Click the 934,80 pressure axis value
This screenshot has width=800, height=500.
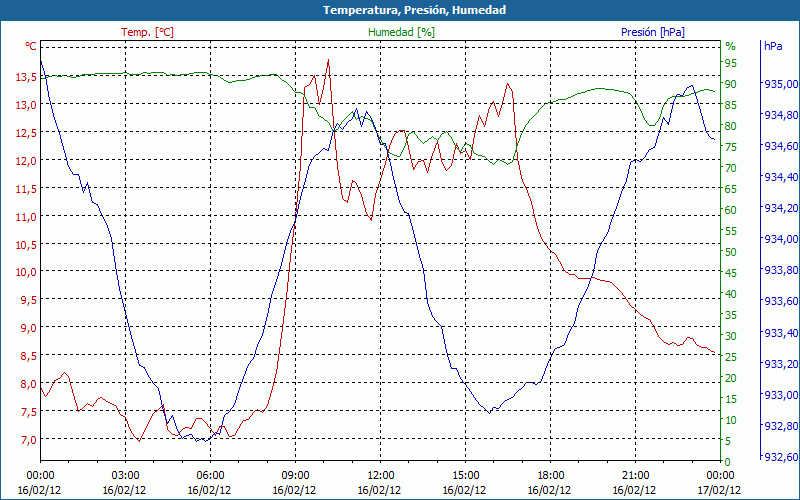[x=781, y=115]
